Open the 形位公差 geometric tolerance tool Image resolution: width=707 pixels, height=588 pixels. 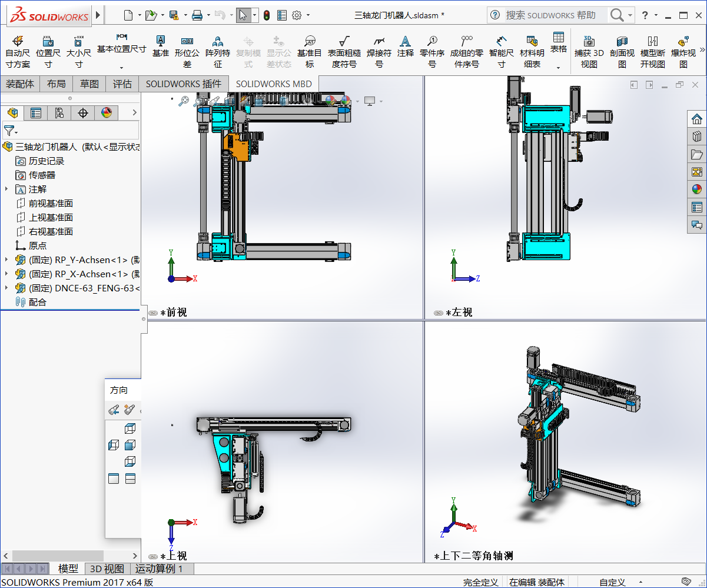pos(187,51)
